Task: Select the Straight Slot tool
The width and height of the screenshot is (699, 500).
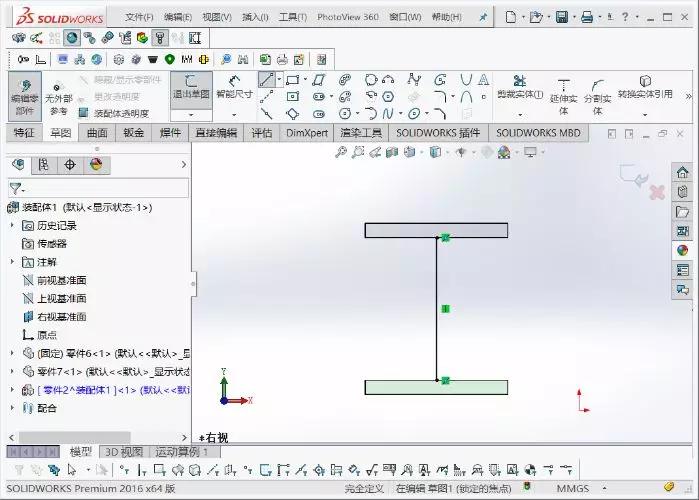Action: (318, 97)
